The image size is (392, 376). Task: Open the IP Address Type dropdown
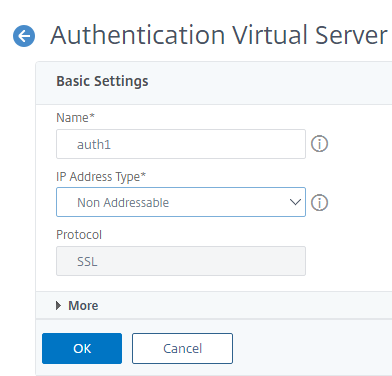181,202
